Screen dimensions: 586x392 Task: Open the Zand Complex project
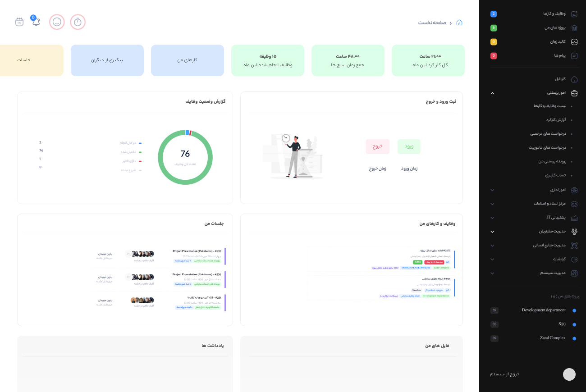[552, 338]
